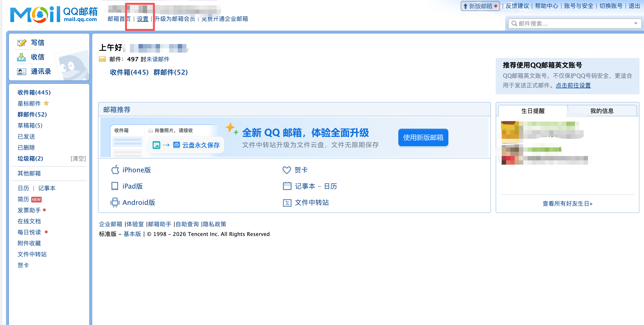Click 未读邮件 link

158,59
